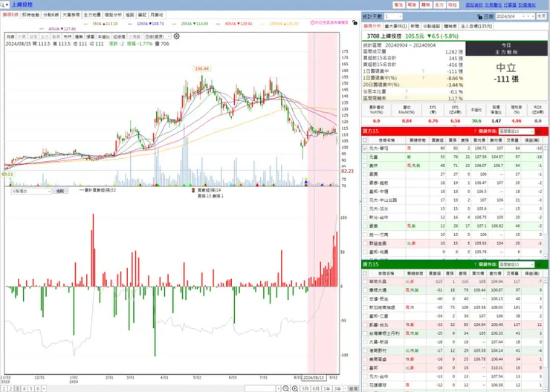Open the stock search magnifier icon
This screenshot has height=392, width=550.
(4, 4)
